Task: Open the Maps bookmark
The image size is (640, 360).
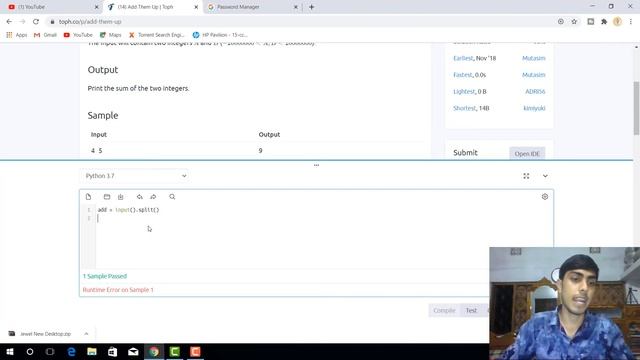Action: (111, 35)
